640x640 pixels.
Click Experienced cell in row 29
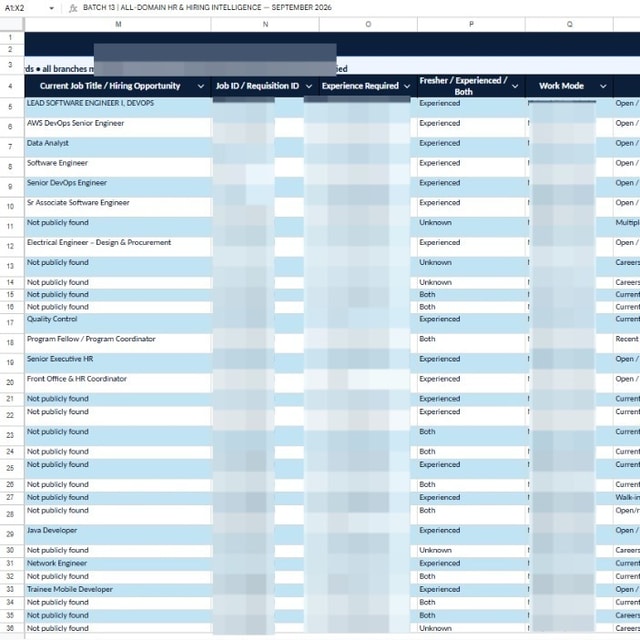click(x=471, y=534)
